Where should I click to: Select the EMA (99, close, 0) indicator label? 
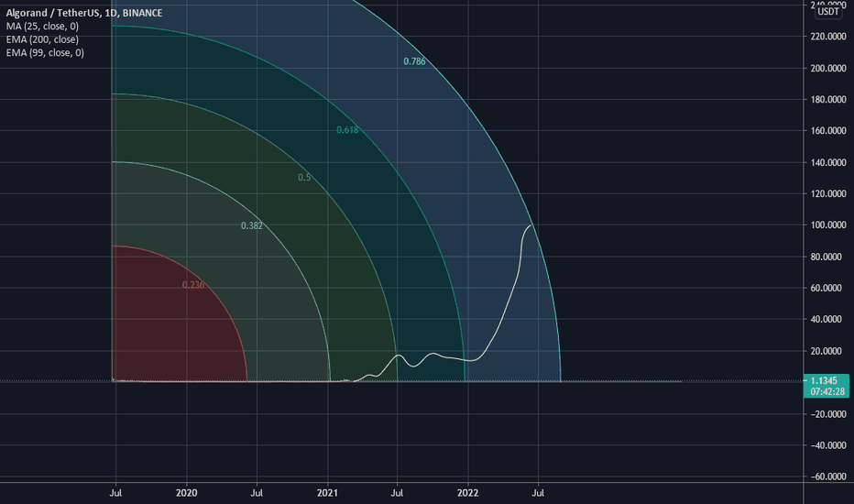[45, 53]
